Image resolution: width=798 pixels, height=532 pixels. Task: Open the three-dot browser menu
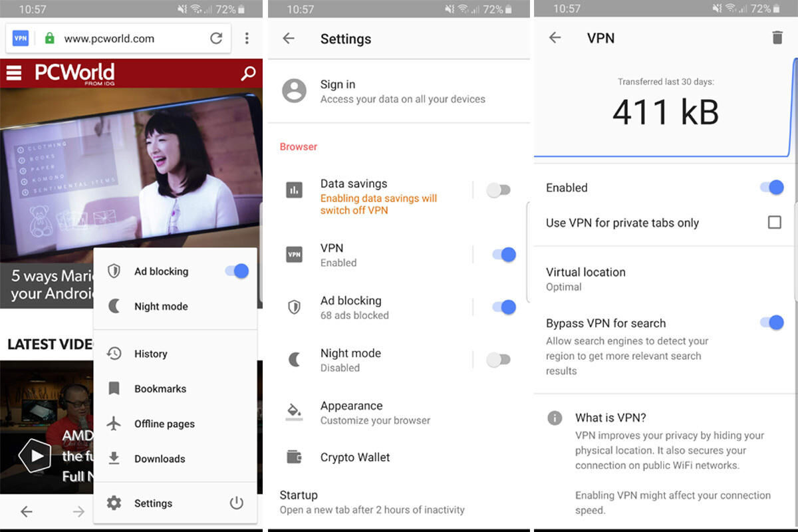[x=247, y=39]
